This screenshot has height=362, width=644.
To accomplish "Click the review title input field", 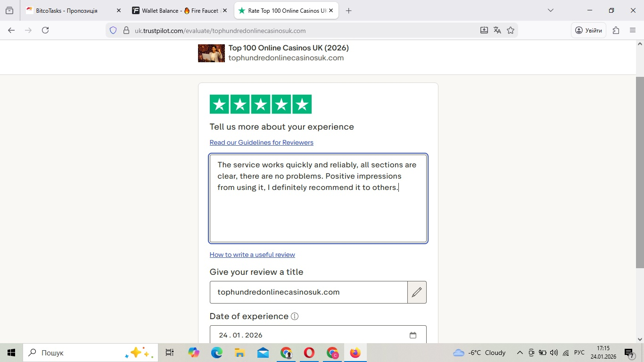I will [308, 292].
